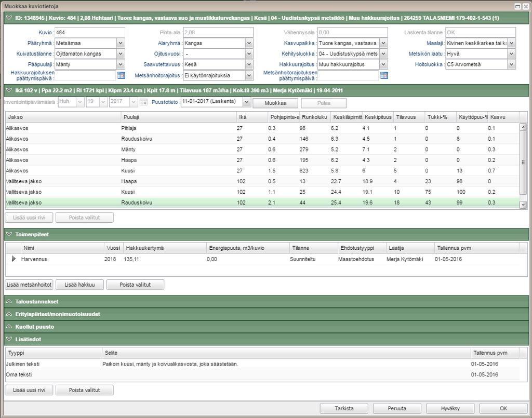Maximize the Muokkaa kuviotietoja dialog
Screen dimensions: 532x418
pos(518,6)
